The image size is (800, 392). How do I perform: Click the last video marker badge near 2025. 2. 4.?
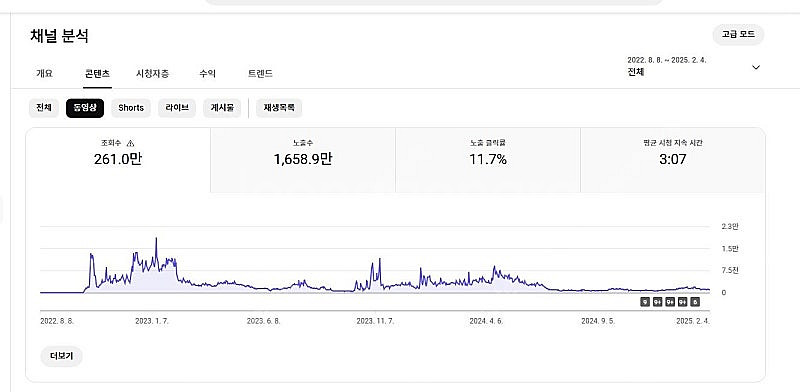[x=695, y=302]
